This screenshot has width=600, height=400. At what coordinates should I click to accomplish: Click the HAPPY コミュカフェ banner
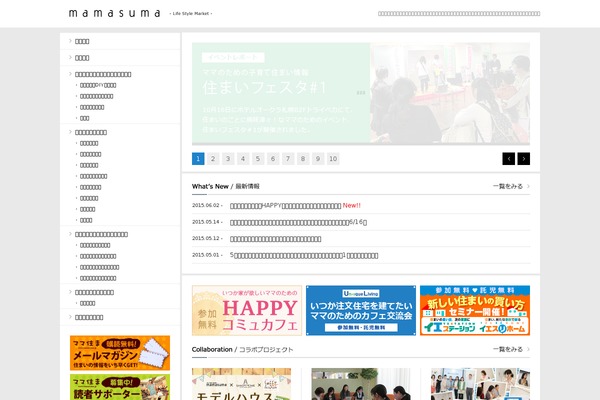pos(247,310)
